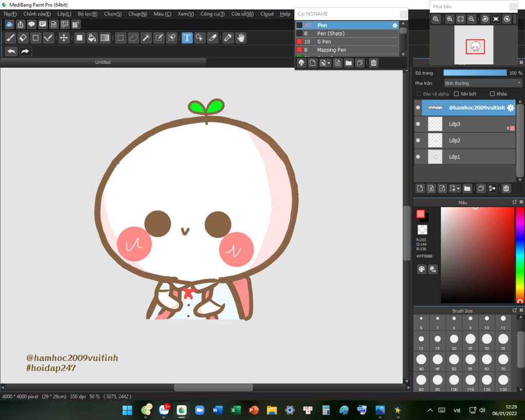Screen dimensions: 525x420
Task: Choose brush size 20
Action: pyautogui.click(x=454, y=342)
